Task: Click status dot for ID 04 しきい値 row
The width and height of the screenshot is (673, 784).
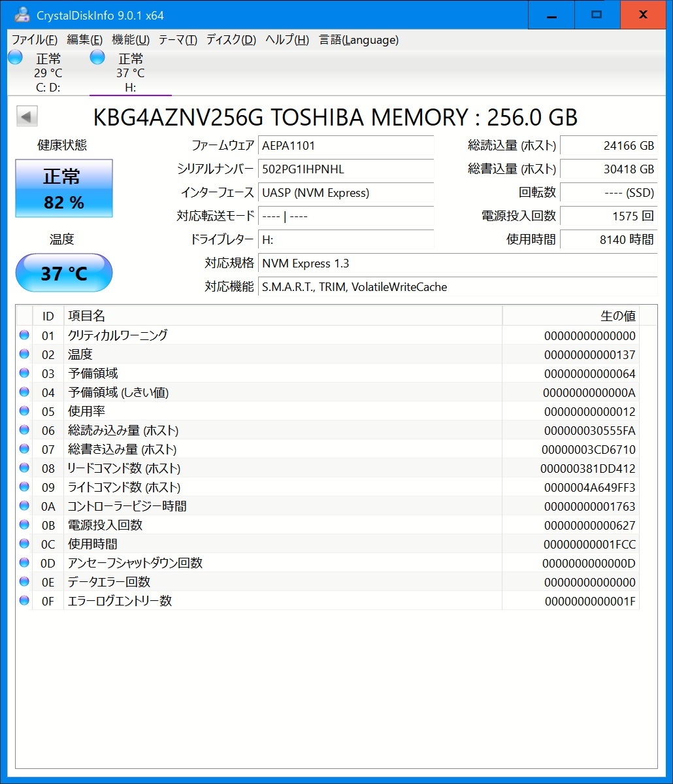Action: (24, 392)
